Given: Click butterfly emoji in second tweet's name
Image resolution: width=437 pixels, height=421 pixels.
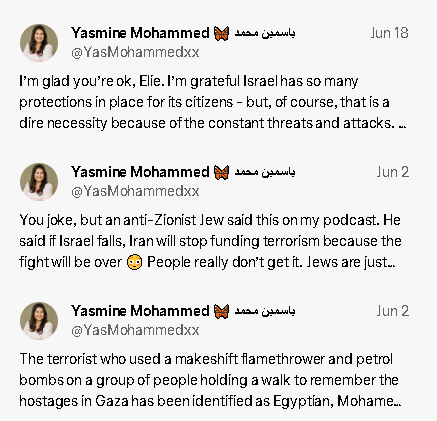Looking at the screenshot, I should pos(221,172).
